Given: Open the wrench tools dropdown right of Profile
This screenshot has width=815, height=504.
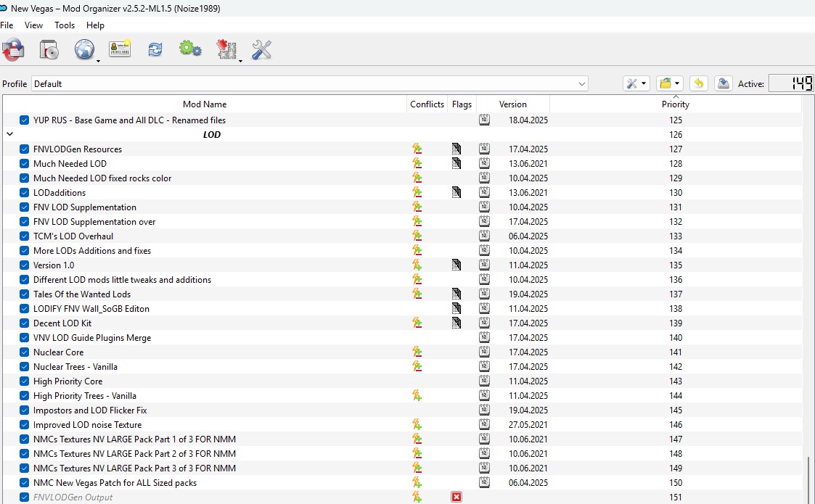Looking at the screenshot, I should pyautogui.click(x=636, y=83).
